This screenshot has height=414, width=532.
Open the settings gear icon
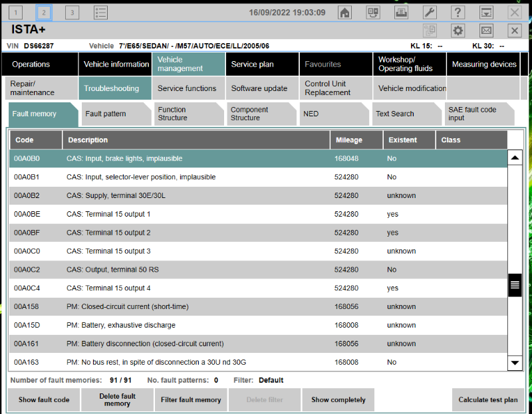coord(458,31)
